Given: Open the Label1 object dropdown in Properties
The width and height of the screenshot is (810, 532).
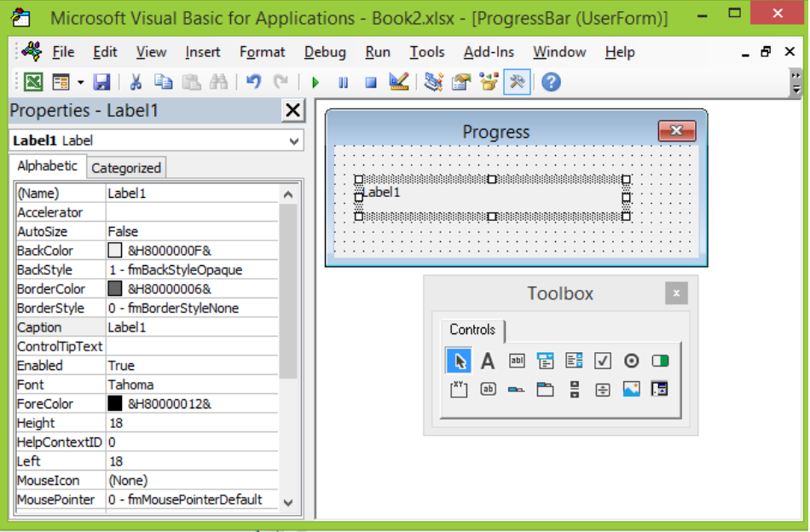Looking at the screenshot, I should 294,141.
